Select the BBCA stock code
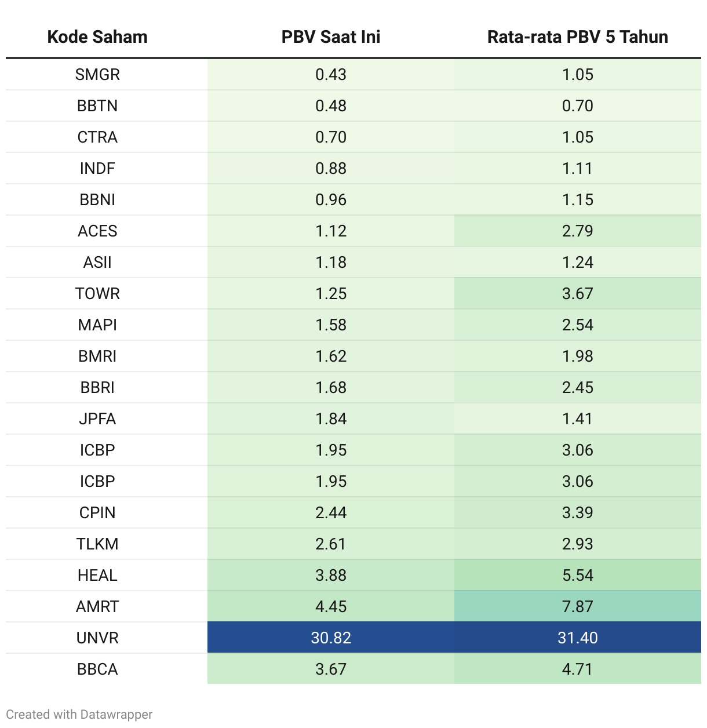707x728 pixels. (97, 669)
